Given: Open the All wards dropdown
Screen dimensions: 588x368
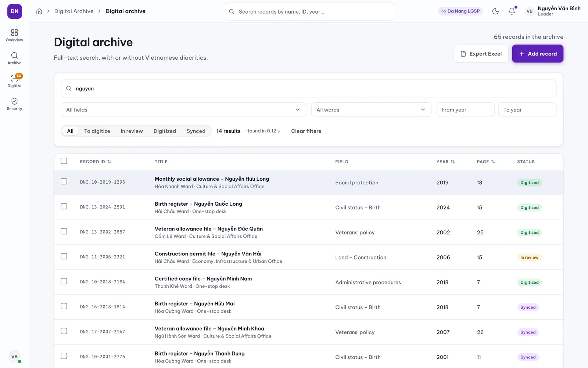Looking at the screenshot, I should pos(371,110).
